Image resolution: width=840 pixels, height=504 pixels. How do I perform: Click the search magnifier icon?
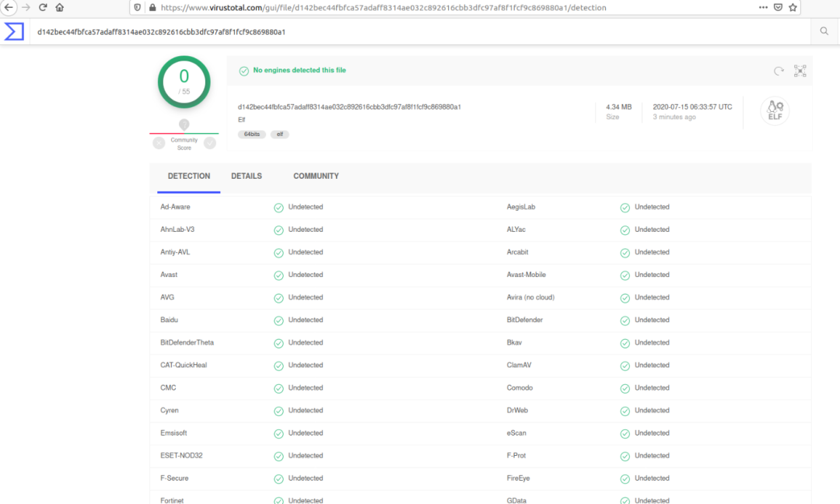(824, 31)
